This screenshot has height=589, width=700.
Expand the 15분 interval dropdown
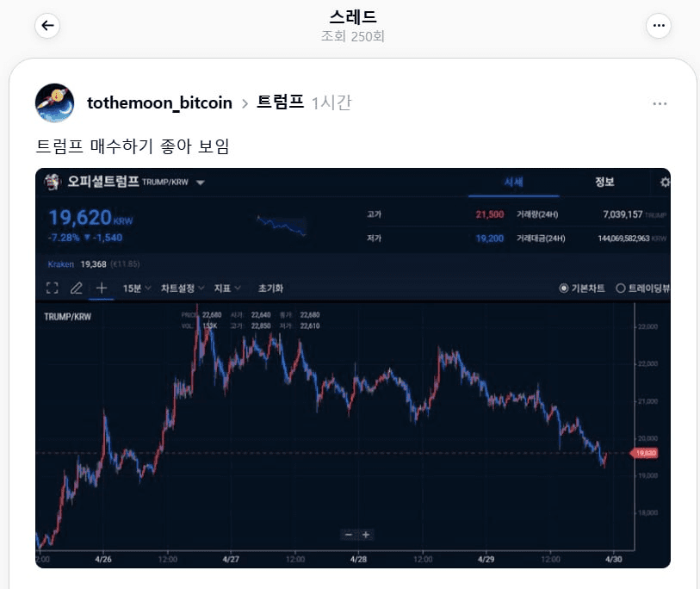coord(137,288)
